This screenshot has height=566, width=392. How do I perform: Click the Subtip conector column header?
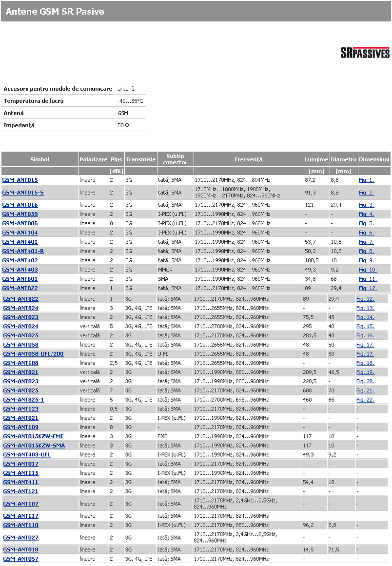click(x=175, y=159)
